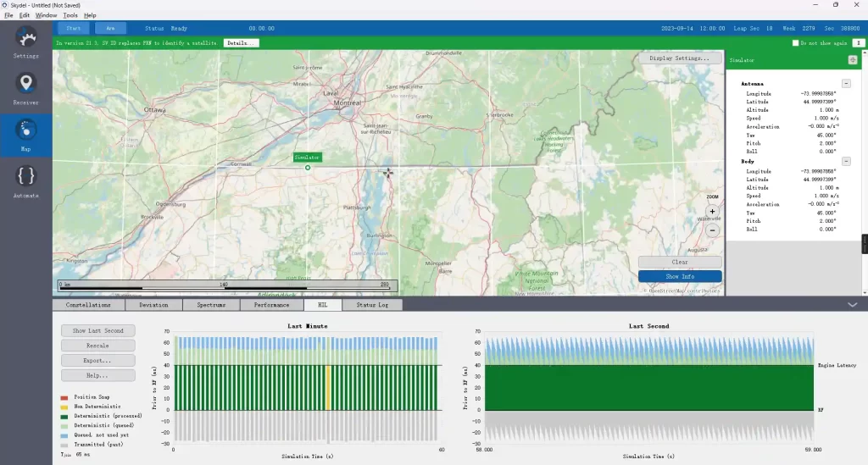Collapse the Antenna section

[846, 84]
